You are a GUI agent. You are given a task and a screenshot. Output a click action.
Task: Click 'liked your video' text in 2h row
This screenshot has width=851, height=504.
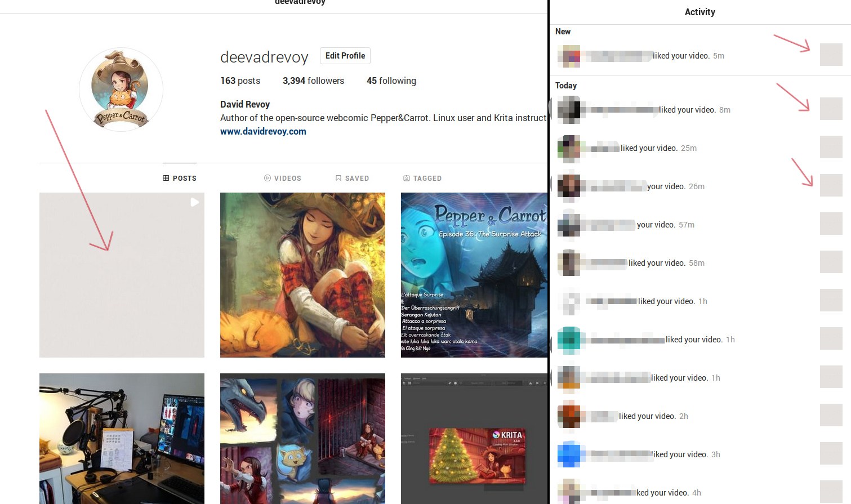coord(647,416)
